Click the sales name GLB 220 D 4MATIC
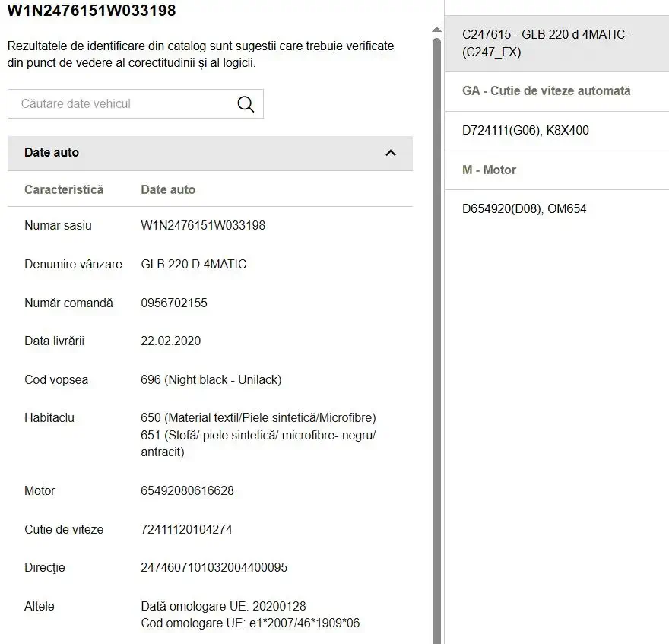The height and width of the screenshot is (644, 669). [x=194, y=264]
